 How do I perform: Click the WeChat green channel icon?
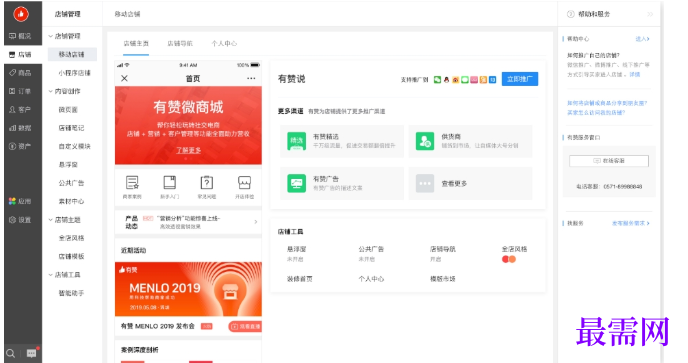[x=437, y=79]
